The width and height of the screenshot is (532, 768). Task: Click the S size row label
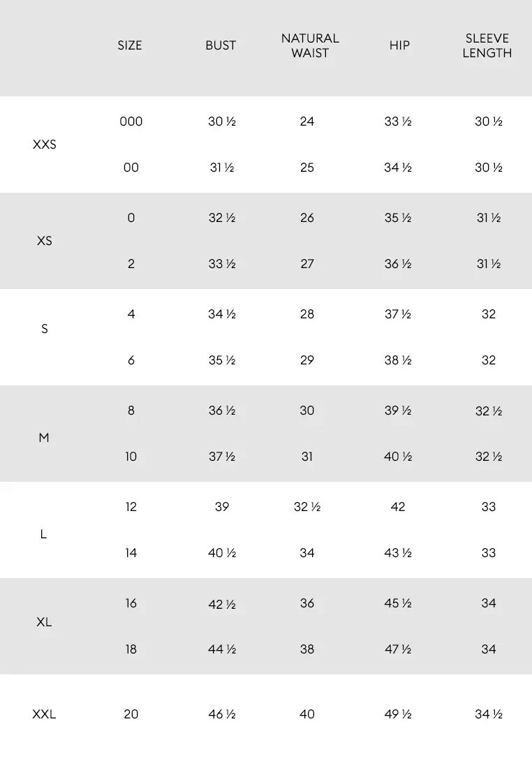[x=45, y=329]
